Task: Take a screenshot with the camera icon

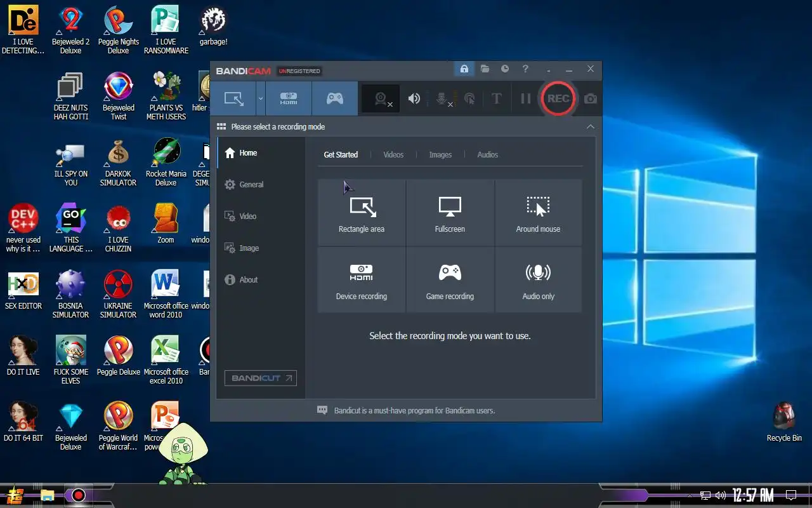Action: tap(591, 98)
